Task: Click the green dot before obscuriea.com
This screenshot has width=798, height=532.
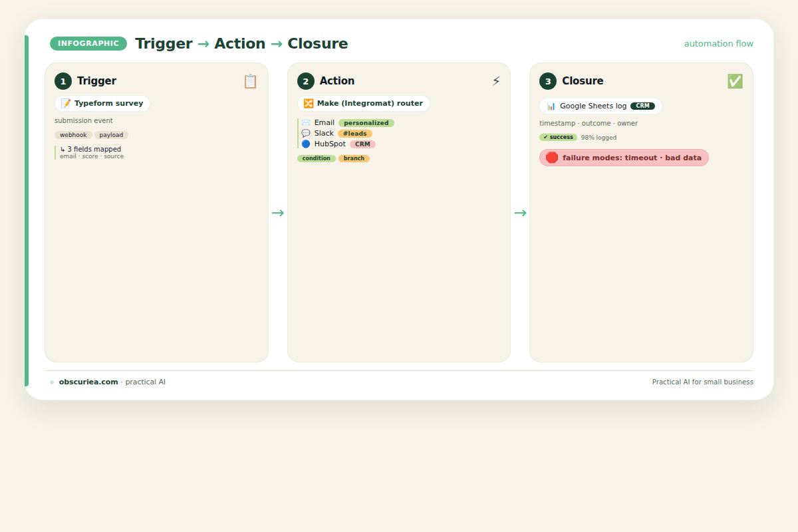Action: (x=52, y=382)
